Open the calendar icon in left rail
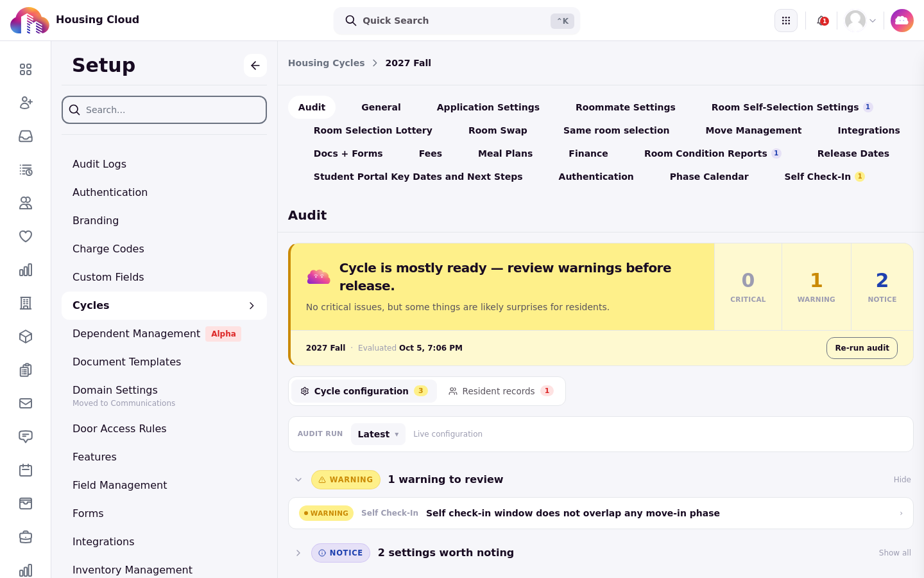 pyautogui.click(x=26, y=470)
